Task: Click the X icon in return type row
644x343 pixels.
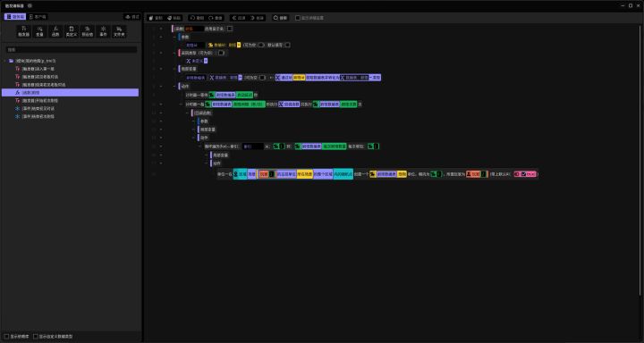Action: 189,61
